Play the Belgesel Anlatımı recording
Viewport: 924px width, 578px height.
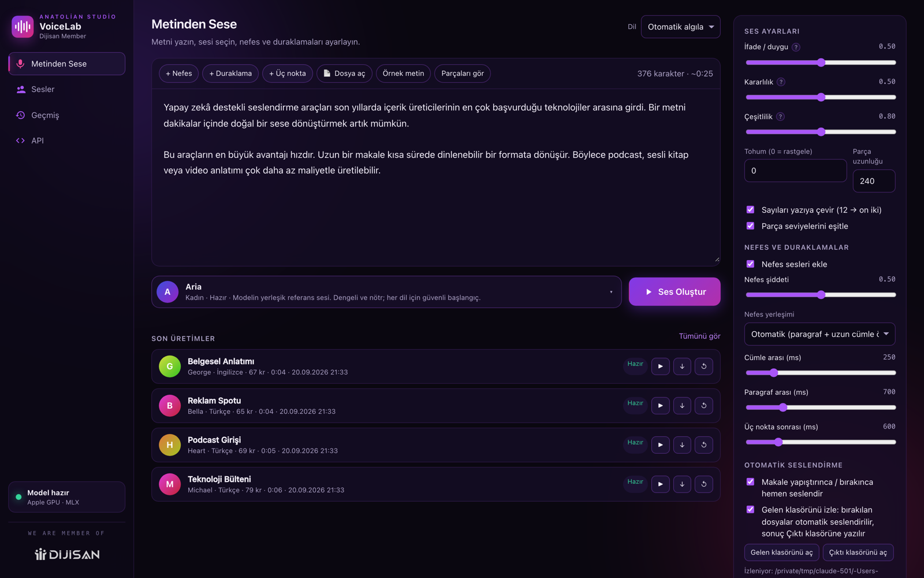[x=660, y=366]
